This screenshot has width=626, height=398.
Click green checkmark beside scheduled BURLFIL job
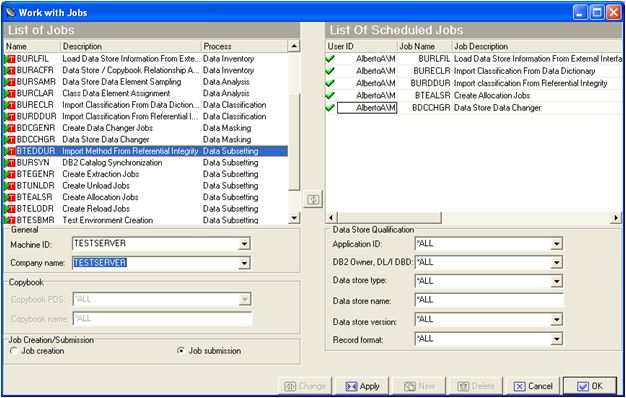coord(330,59)
